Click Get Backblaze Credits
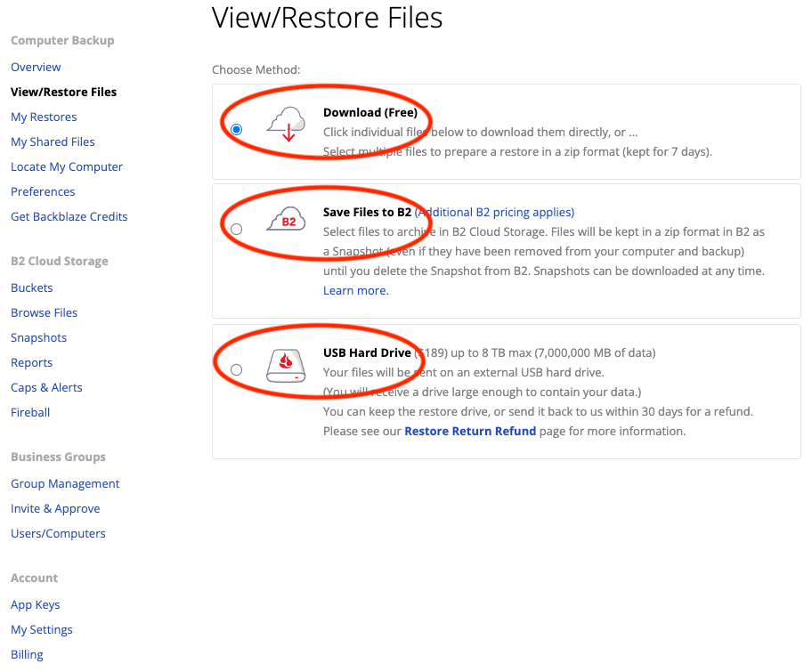Image resolution: width=812 pixels, height=672 pixels. [69, 216]
